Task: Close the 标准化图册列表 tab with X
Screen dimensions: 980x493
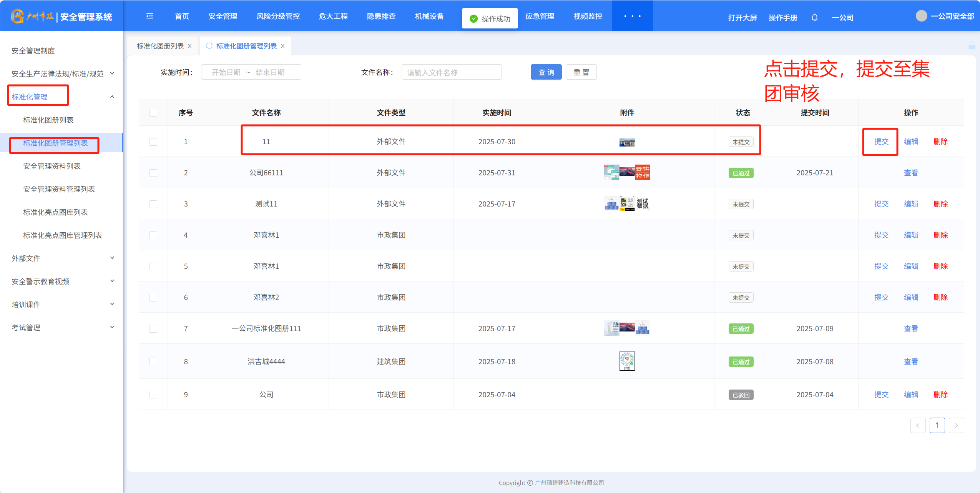Action: (x=190, y=46)
